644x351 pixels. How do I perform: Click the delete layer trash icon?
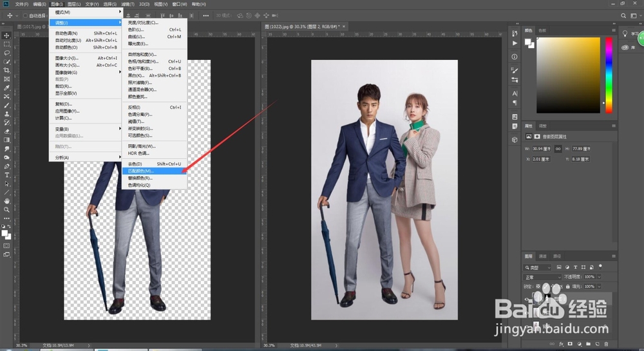tap(606, 345)
